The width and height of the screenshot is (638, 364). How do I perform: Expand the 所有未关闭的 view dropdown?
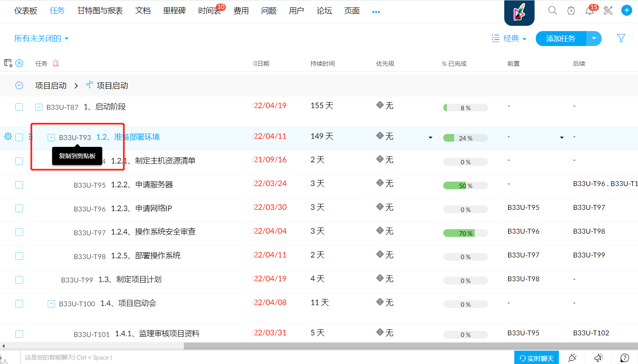(41, 39)
